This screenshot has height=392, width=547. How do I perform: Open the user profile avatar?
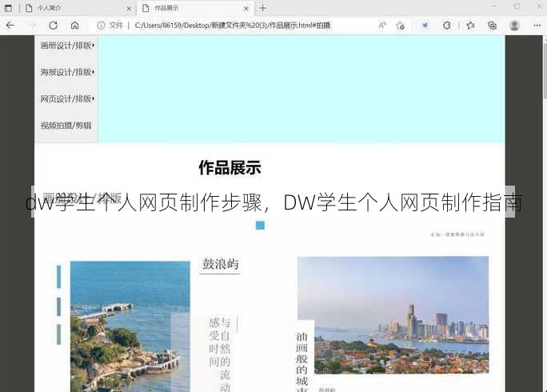514,25
